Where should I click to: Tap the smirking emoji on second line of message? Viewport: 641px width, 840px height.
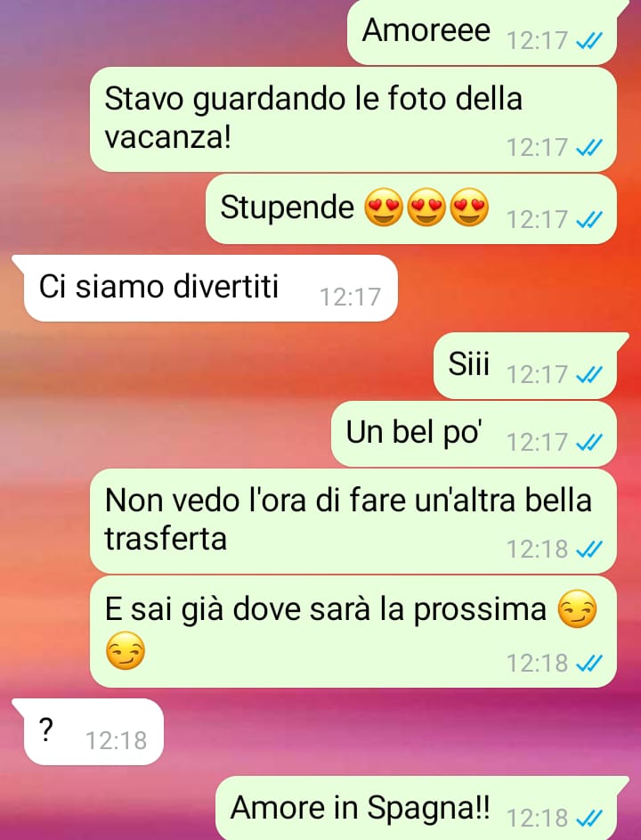126,651
